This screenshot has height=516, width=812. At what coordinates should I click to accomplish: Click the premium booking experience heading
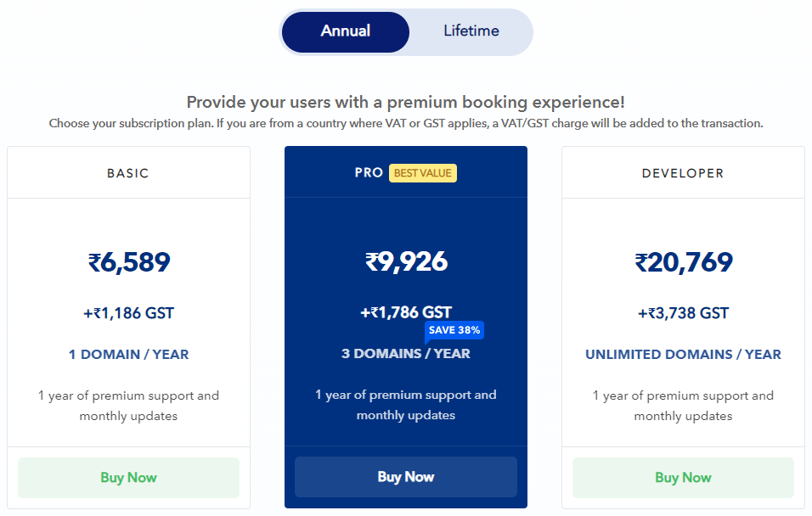pos(406,103)
